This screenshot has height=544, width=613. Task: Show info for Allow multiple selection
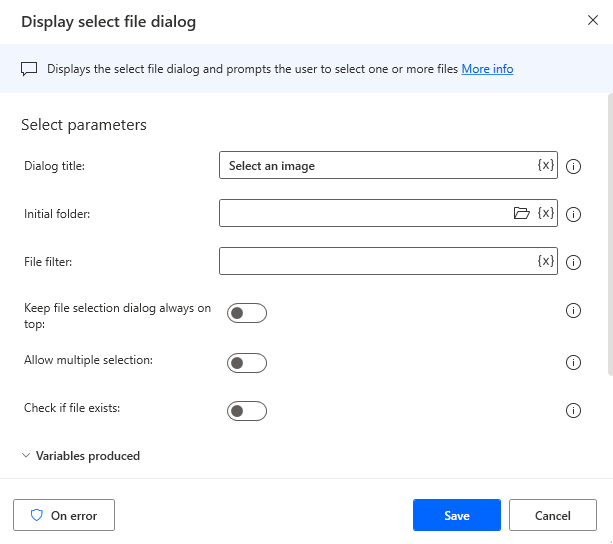574,362
